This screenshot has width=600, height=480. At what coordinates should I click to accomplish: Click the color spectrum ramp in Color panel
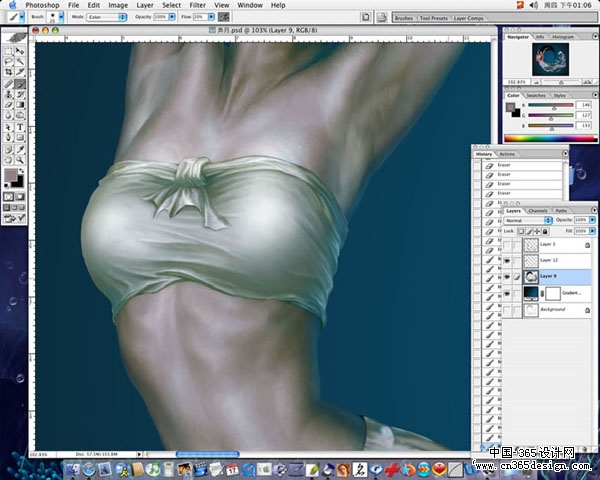pos(550,139)
